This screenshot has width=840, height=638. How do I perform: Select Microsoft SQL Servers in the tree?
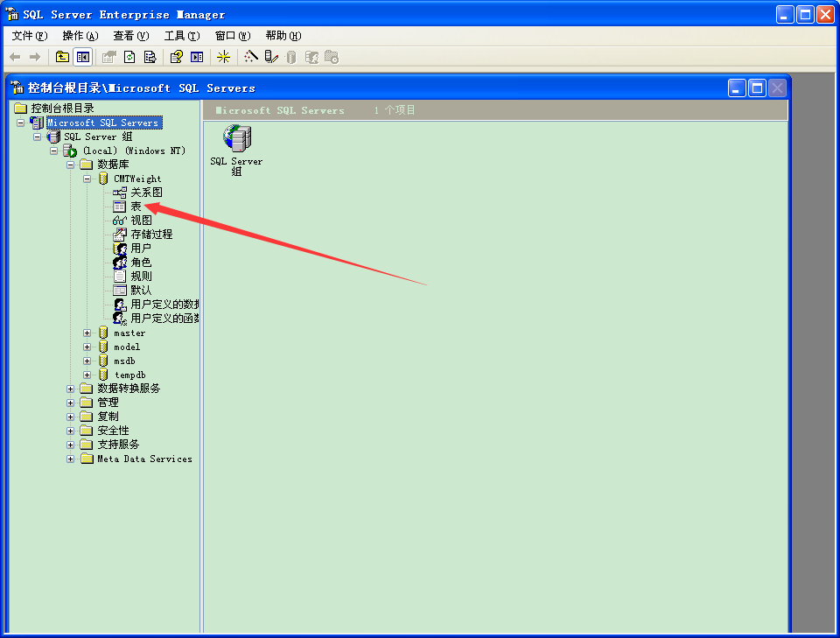(x=103, y=123)
